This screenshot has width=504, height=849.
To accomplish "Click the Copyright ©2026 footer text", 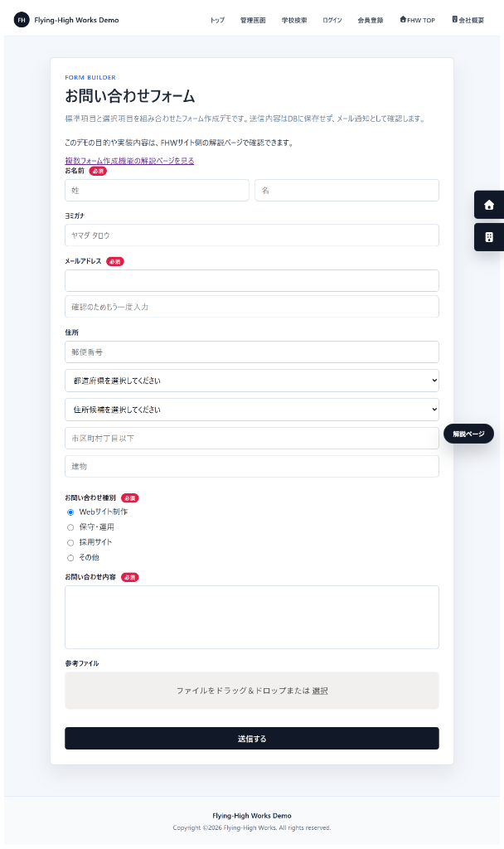I will tap(252, 828).
